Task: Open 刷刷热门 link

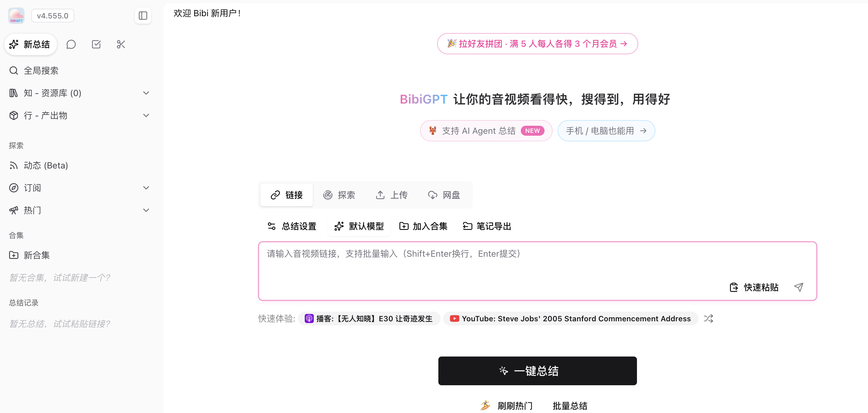Action: click(506, 406)
